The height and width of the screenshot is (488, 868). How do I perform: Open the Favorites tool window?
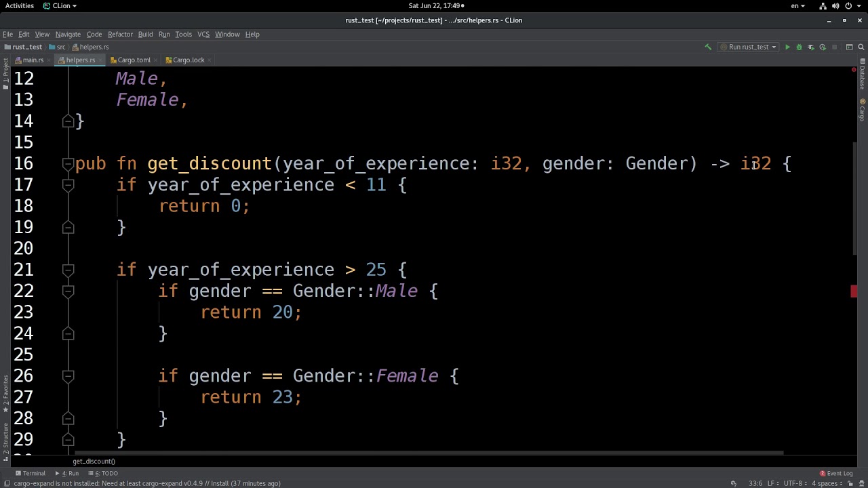coord(5,394)
